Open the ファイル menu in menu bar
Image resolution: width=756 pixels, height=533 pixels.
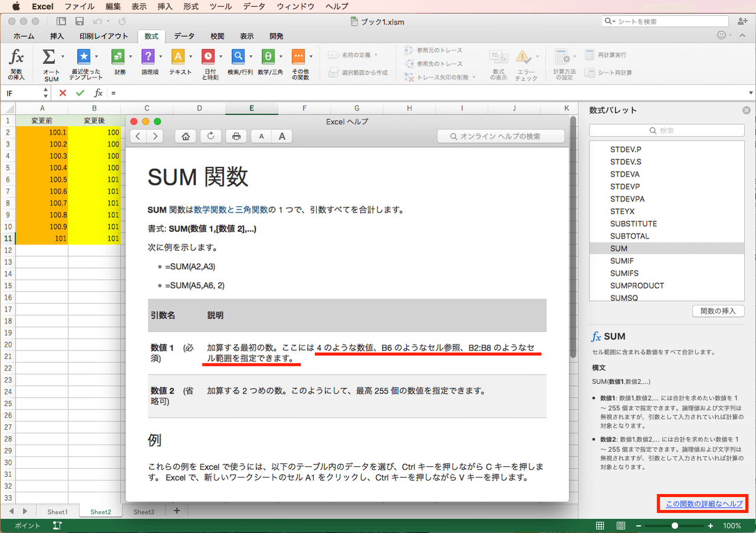[79, 6]
